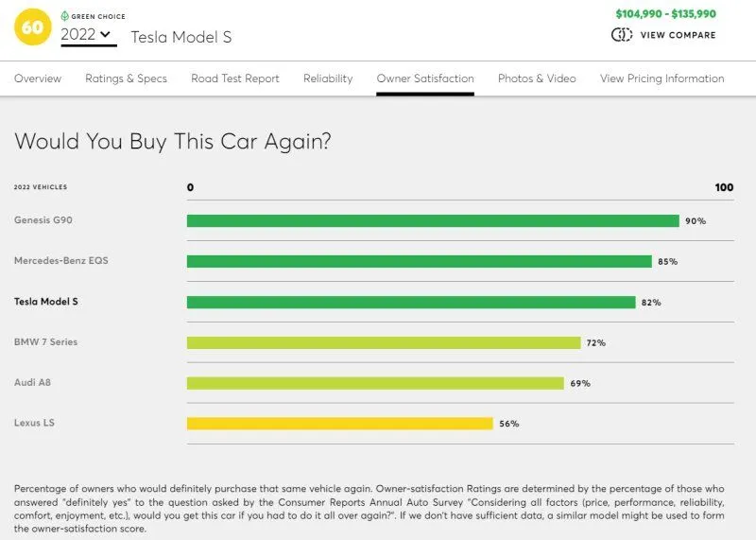Open the Photos & Video tab
756x540 pixels.
tap(537, 78)
